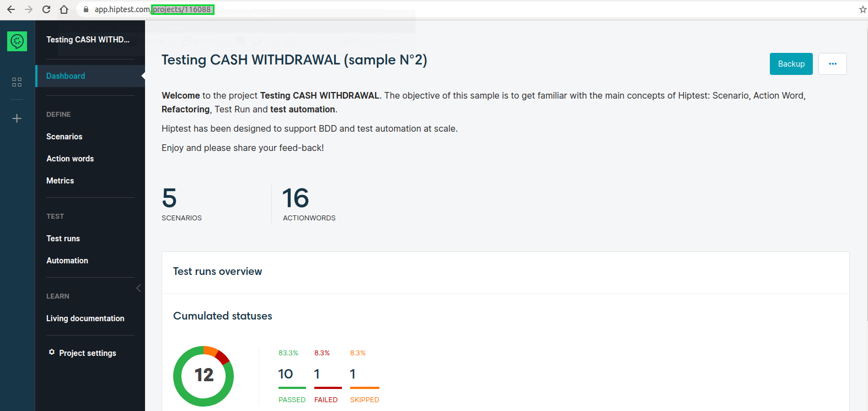The width and height of the screenshot is (868, 411).
Task: Open the Metrics page
Action: [x=60, y=181]
